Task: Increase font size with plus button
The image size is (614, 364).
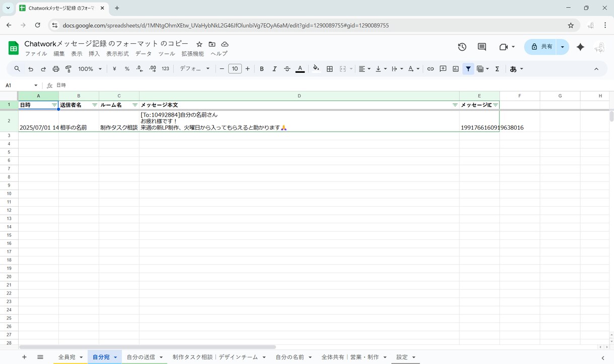Action: [x=248, y=69]
